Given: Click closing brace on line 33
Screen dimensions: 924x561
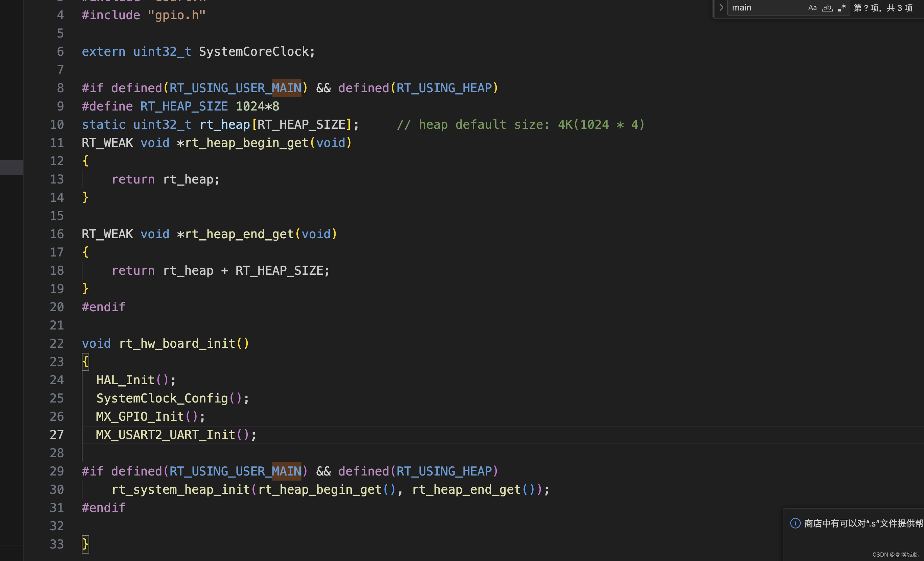Looking at the screenshot, I should click(x=86, y=544).
